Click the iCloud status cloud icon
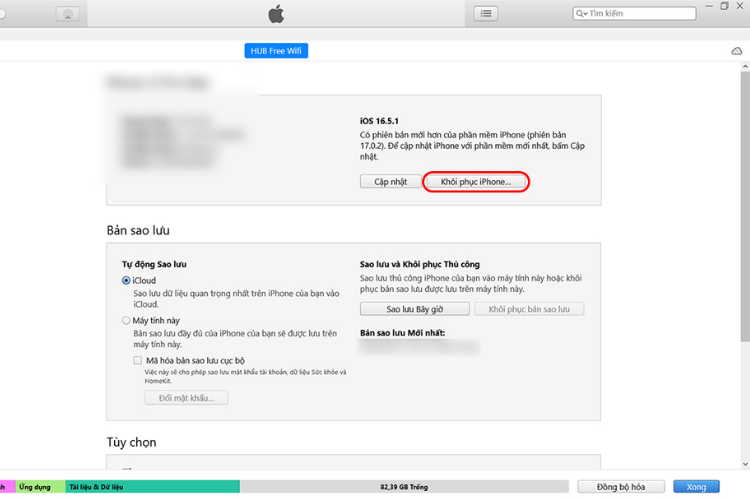750x500 pixels. (x=737, y=51)
